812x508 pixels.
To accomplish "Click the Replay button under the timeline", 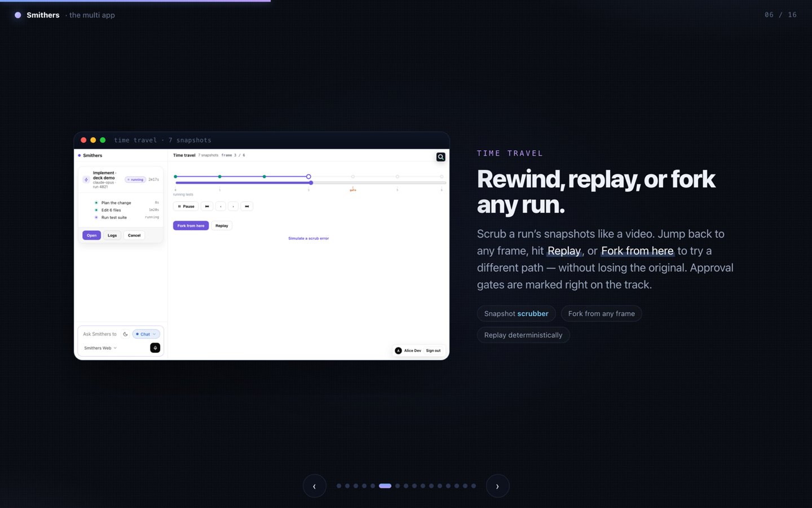I will tap(222, 226).
